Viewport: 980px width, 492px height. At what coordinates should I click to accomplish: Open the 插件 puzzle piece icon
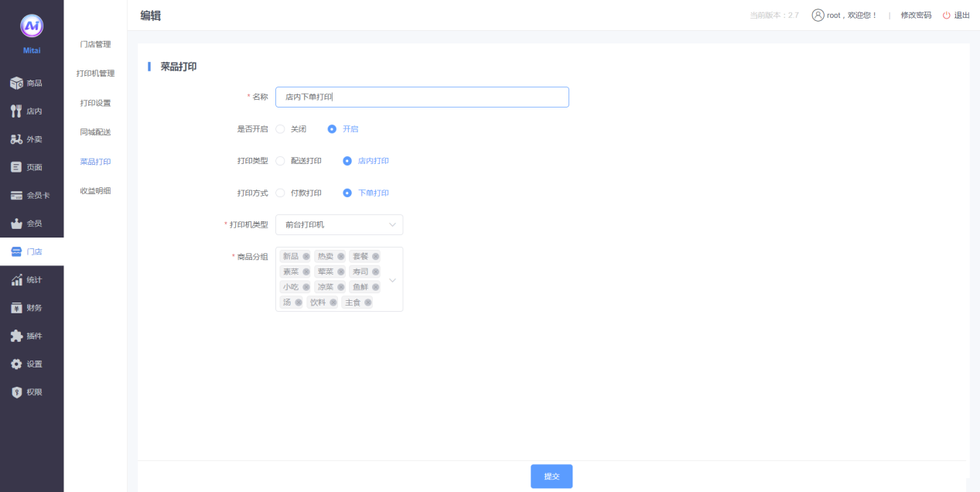pos(16,336)
